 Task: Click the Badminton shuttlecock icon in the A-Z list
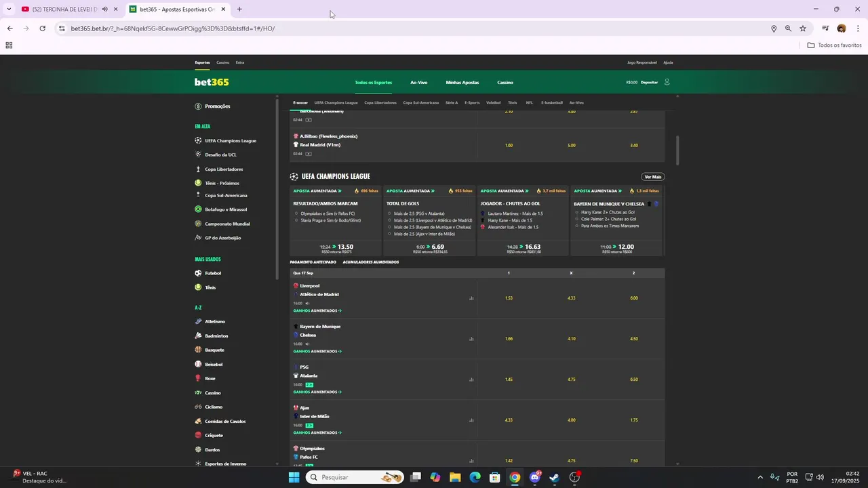198,335
